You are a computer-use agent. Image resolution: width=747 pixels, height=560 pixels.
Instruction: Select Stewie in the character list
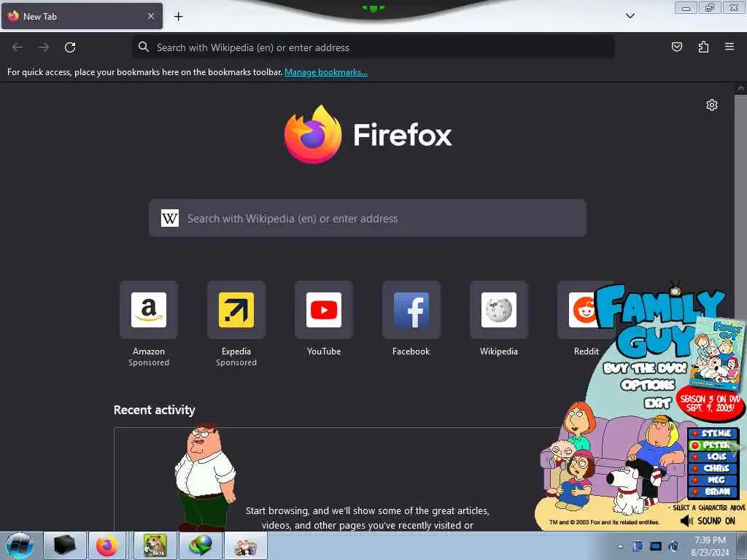(x=712, y=433)
